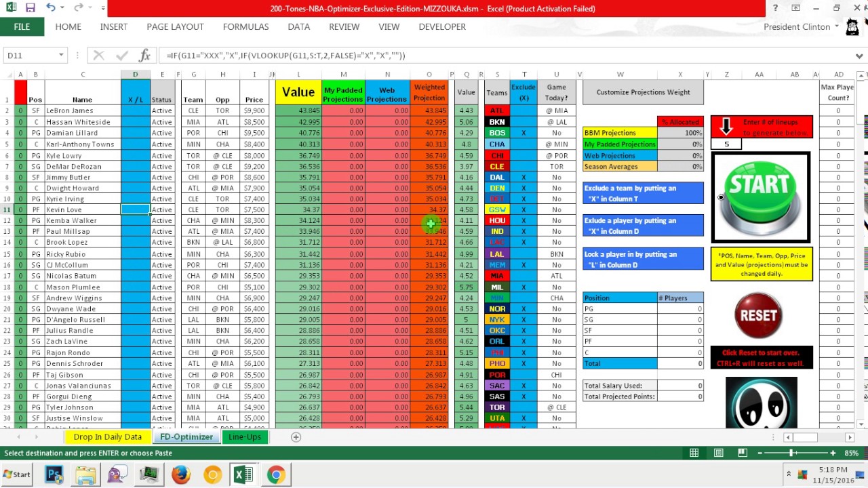This screenshot has height=488, width=868.
Task: Switch to the HOME ribbon tab
Action: pos(68,26)
